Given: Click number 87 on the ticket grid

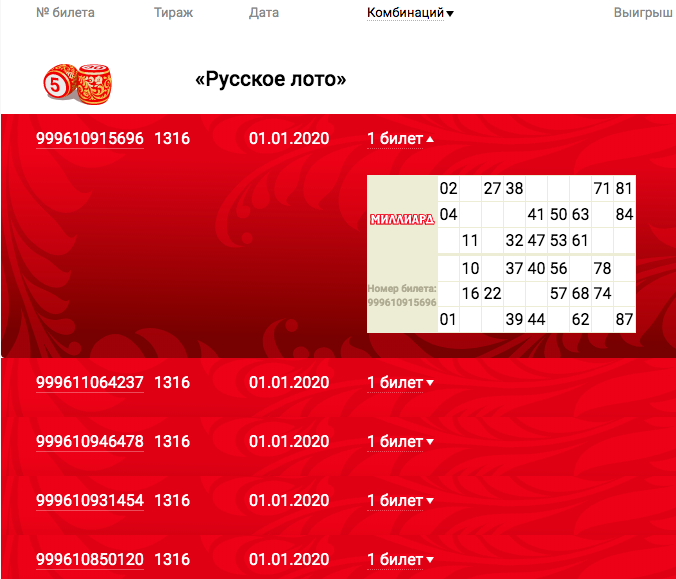Looking at the screenshot, I should (x=624, y=319).
